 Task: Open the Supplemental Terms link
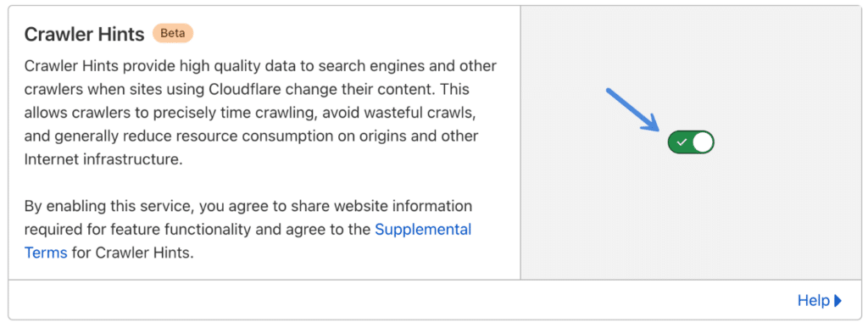click(x=248, y=242)
